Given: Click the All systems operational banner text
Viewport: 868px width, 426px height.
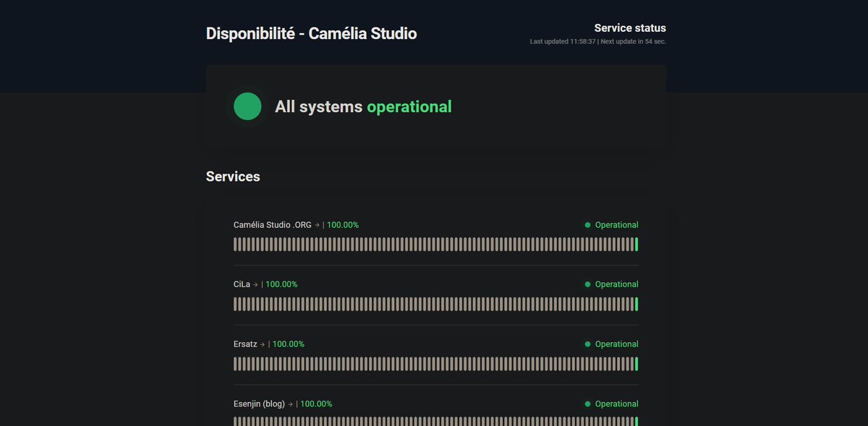Looking at the screenshot, I should (x=363, y=106).
